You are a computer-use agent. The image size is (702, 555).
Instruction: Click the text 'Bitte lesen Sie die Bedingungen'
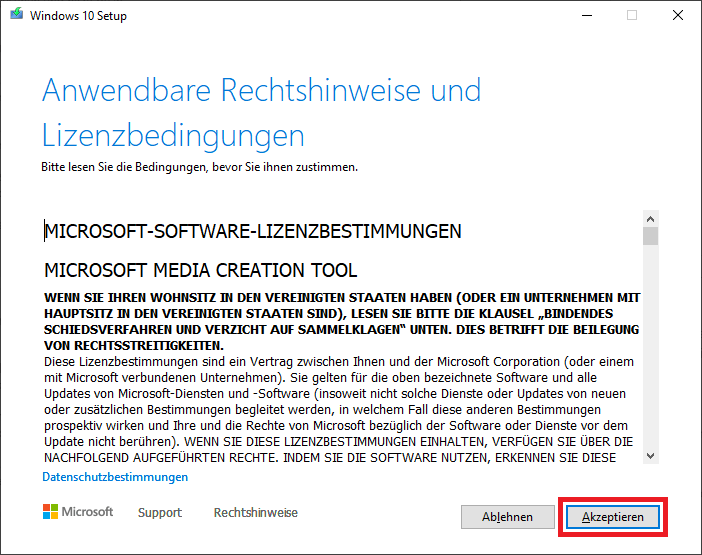click(124, 167)
